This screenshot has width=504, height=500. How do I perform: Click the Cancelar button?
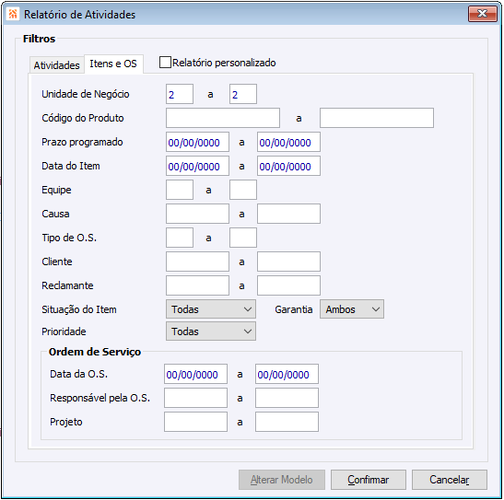coord(449,480)
